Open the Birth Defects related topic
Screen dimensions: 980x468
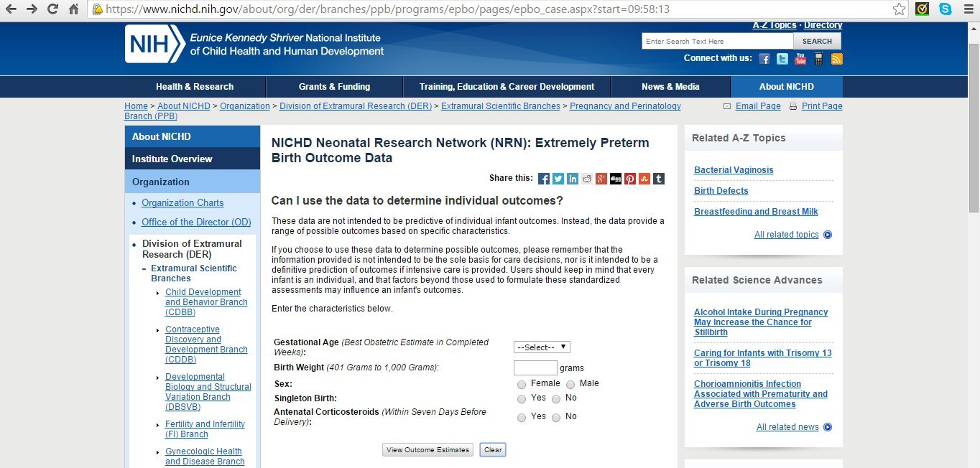click(721, 190)
